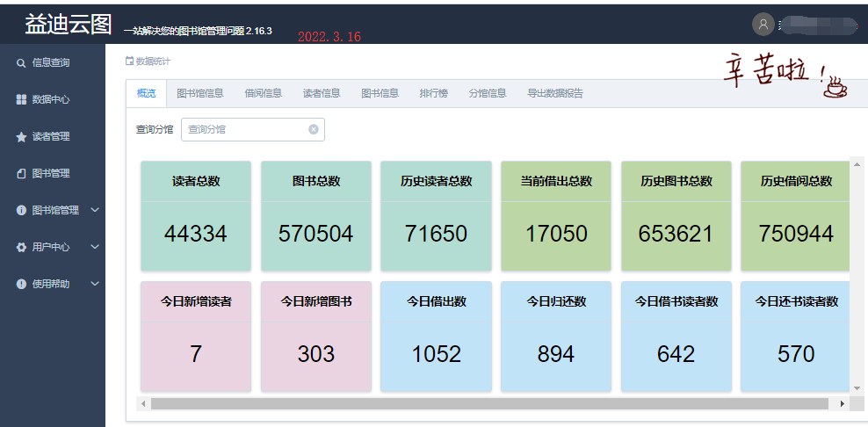
Task: Expand the 用户中心 submenu chevron
Action: (95, 247)
